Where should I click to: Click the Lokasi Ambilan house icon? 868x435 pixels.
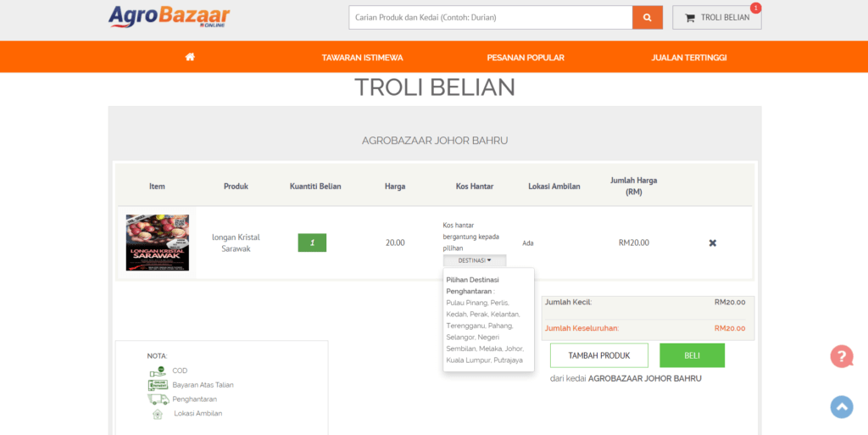158,414
